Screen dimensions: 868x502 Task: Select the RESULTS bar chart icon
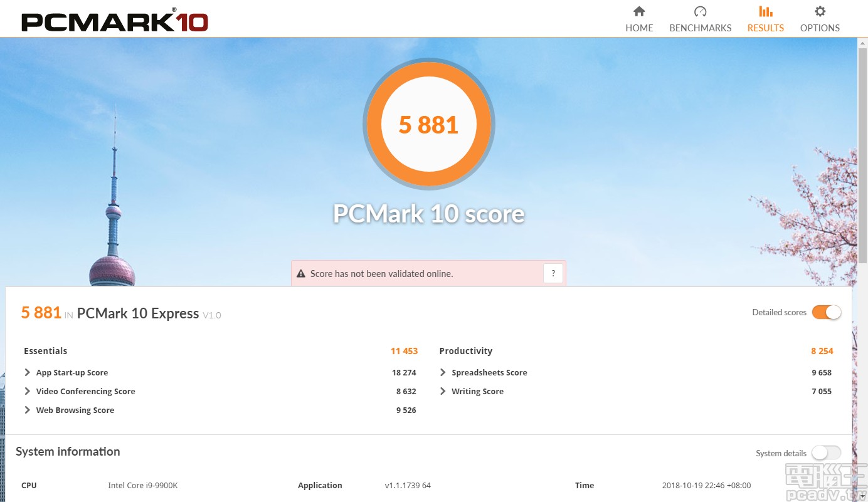(x=765, y=11)
